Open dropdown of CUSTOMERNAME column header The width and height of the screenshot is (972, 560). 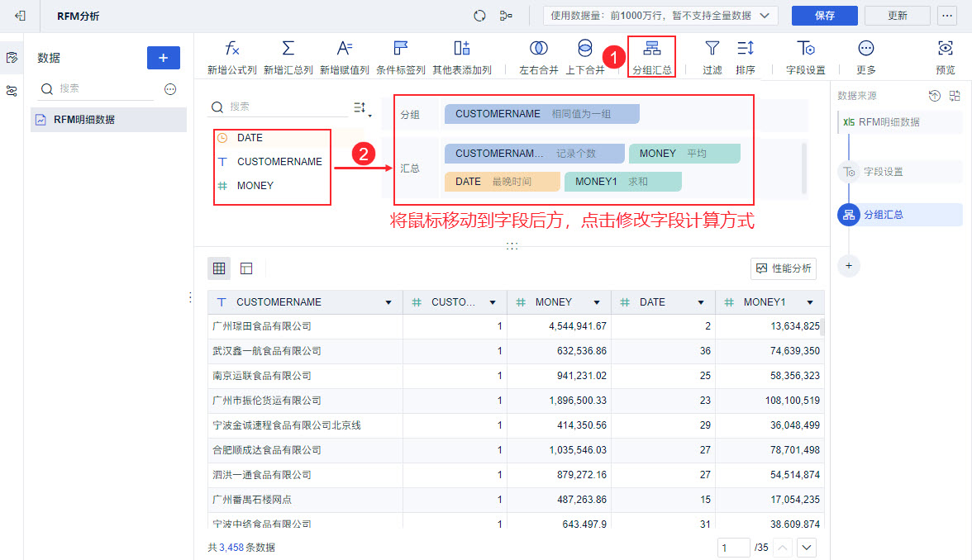pos(388,302)
